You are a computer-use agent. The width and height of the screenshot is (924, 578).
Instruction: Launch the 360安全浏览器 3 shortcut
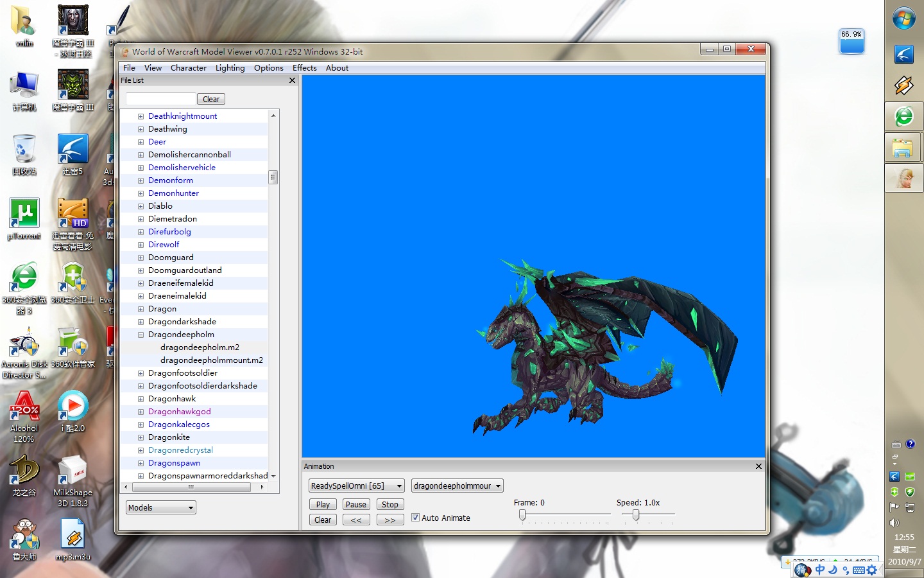(24, 288)
